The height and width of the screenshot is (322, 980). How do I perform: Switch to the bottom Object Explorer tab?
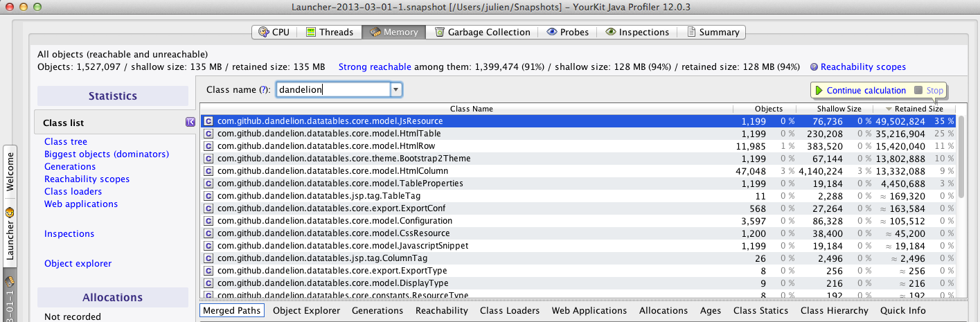(307, 310)
